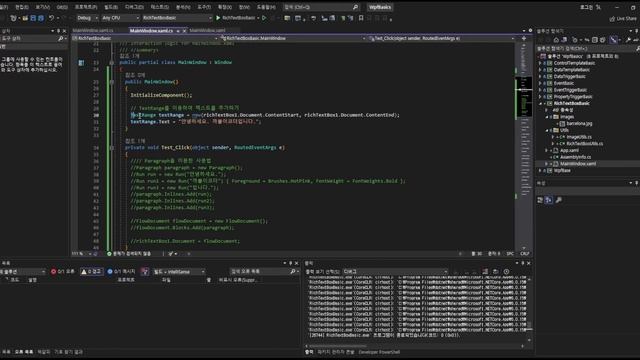Toggle the 0 Errors filter in Error List

tap(63, 271)
